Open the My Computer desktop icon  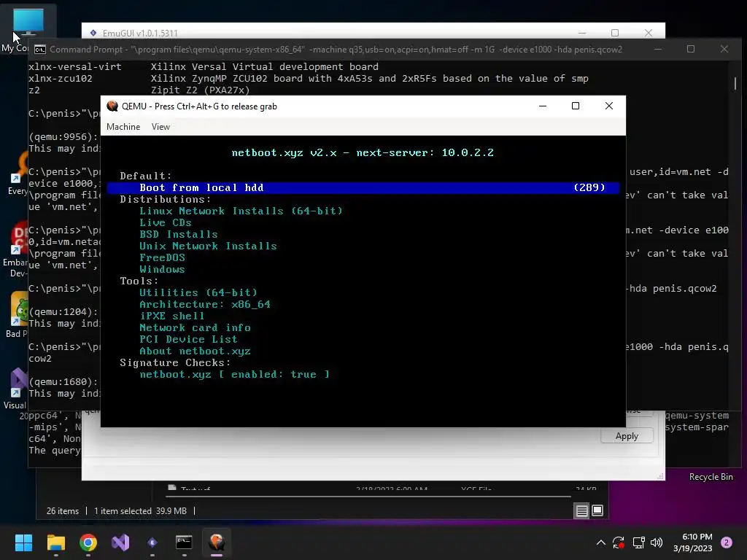coord(28,28)
